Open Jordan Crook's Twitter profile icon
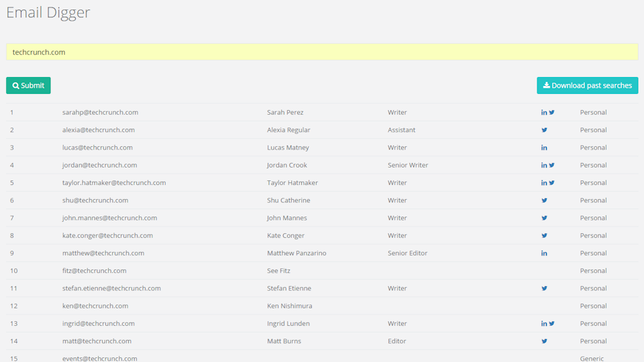Screen dimensions: 644x362 point(552,165)
